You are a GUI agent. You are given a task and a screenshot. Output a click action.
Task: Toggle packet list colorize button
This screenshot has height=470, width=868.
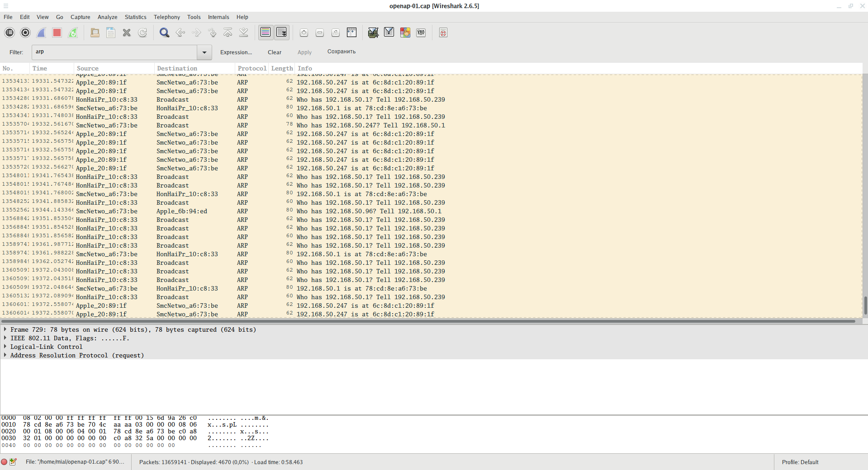coord(266,33)
